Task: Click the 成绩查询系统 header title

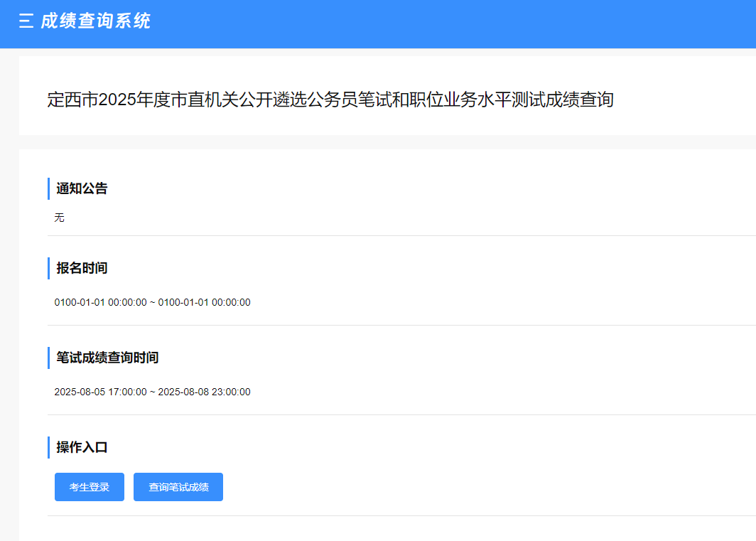Action: click(95, 21)
